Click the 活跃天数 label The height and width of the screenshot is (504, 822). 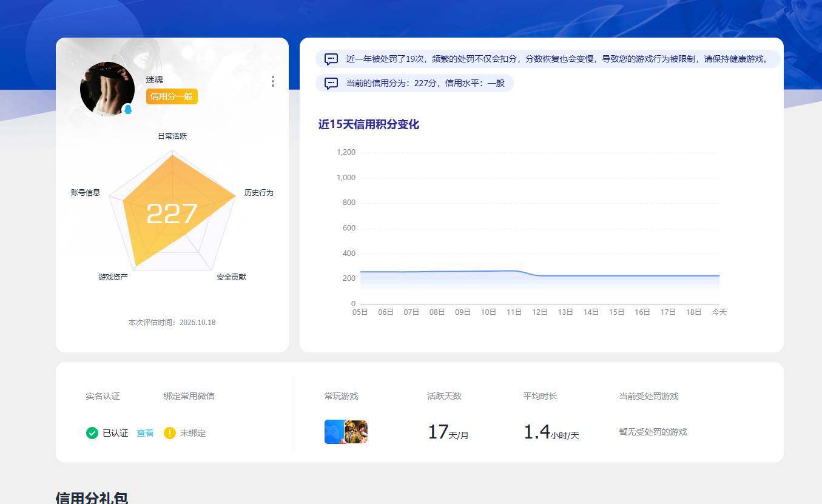coord(445,396)
